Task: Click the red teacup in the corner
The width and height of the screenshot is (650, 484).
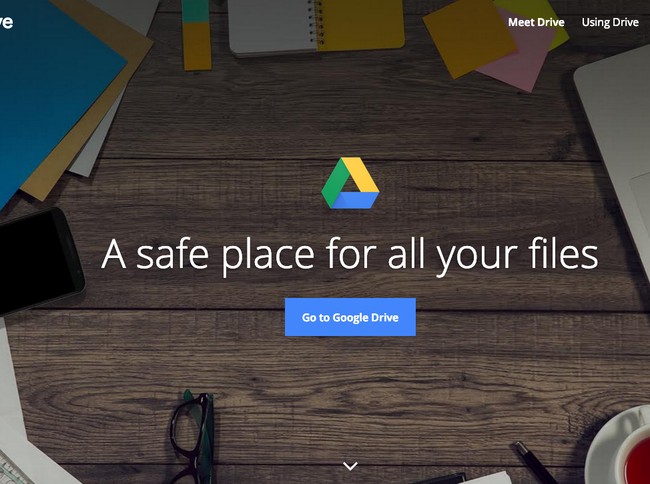Action: tap(625, 450)
